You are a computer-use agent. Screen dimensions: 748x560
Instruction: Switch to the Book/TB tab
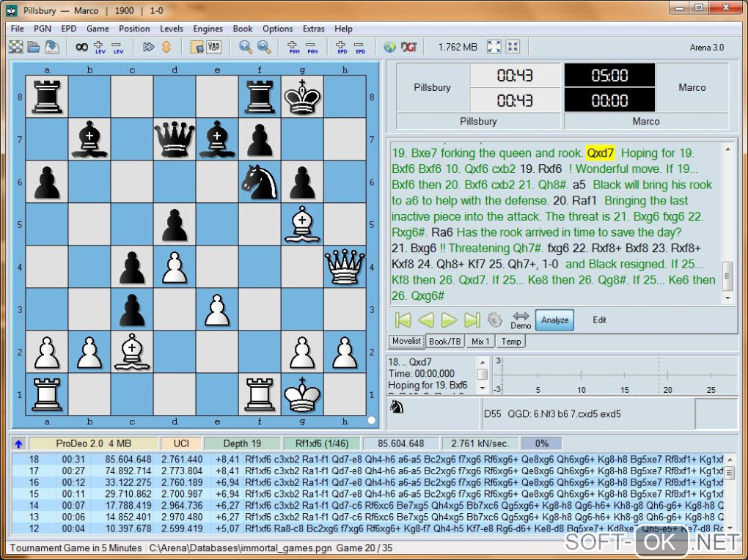click(x=444, y=342)
